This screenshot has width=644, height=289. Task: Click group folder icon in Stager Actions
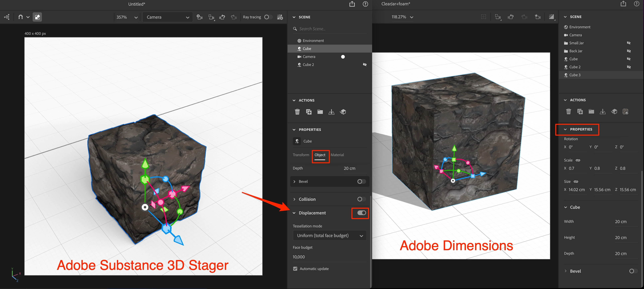pyautogui.click(x=320, y=112)
